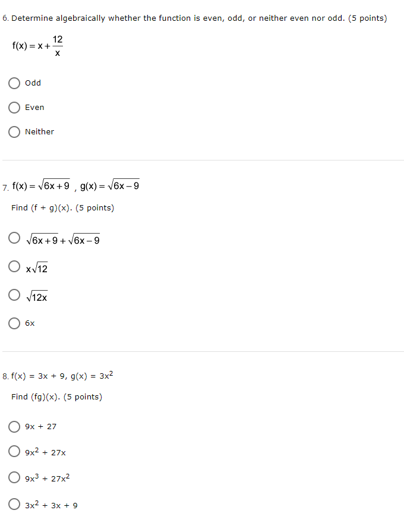Choose "Neither" for question 6
Image resolution: width=404 pixels, height=532 pixels.
point(14,132)
